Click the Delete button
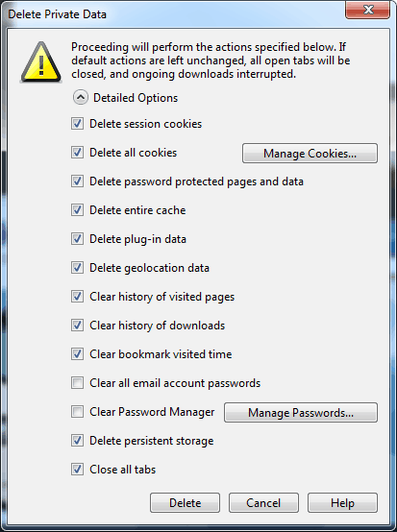This screenshot has height=532, width=397. [186, 503]
